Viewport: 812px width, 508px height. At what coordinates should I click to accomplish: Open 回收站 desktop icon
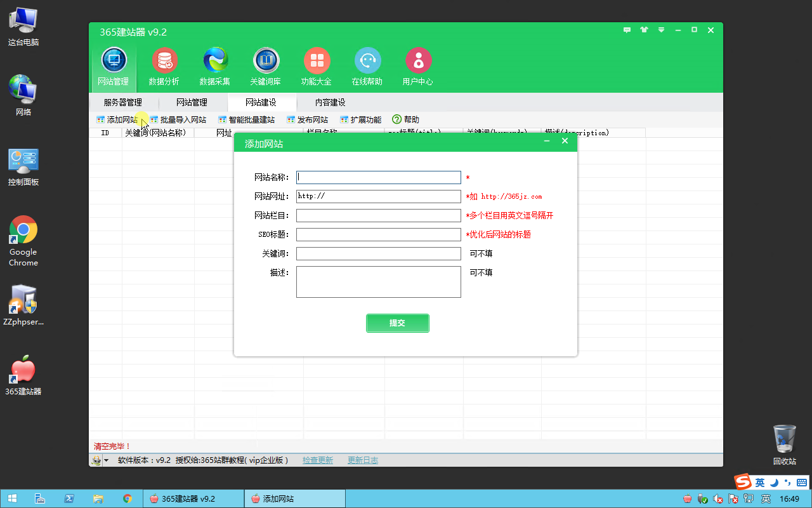click(x=785, y=444)
